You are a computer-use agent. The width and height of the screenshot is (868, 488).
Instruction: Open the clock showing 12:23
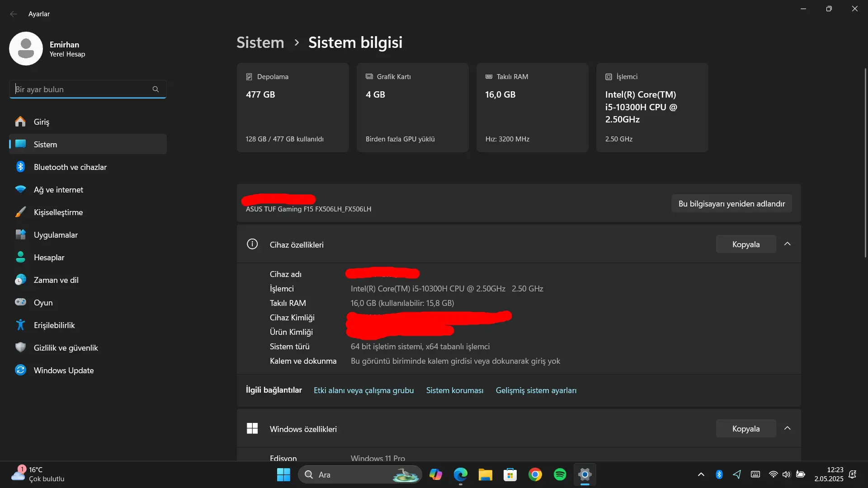pyautogui.click(x=829, y=474)
